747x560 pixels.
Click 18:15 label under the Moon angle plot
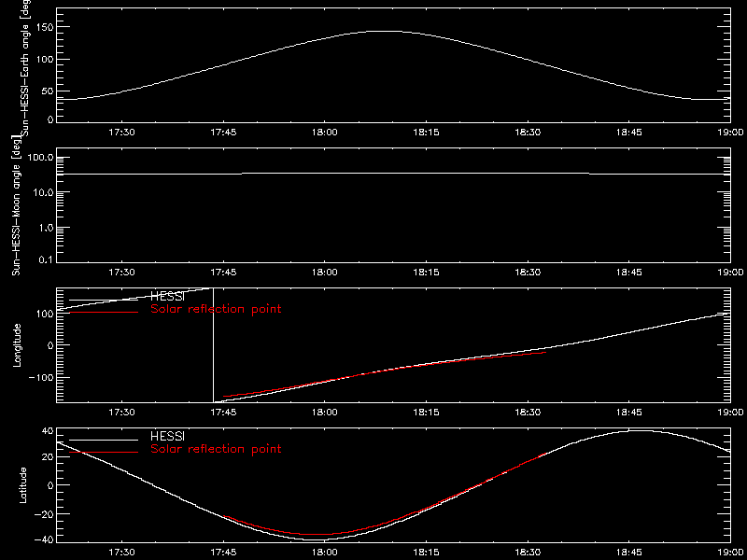coord(427,273)
